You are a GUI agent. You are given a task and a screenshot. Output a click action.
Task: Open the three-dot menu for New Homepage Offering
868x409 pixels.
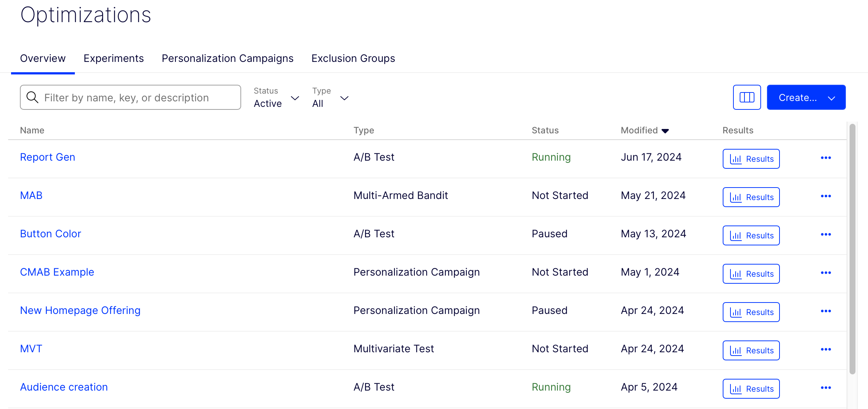826,311
